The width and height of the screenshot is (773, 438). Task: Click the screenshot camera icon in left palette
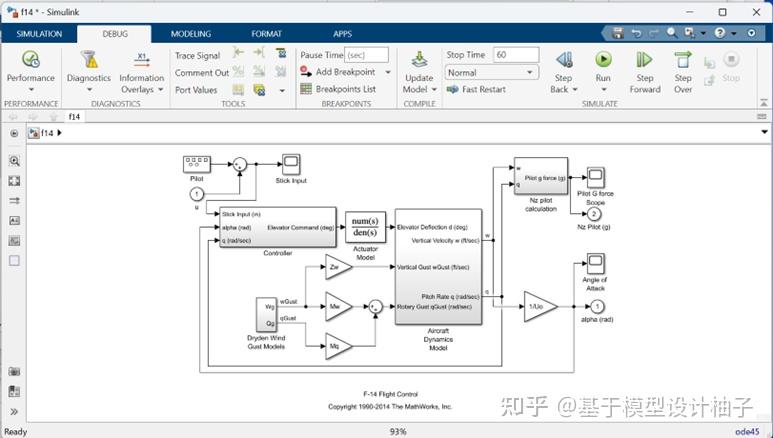pos(14,371)
